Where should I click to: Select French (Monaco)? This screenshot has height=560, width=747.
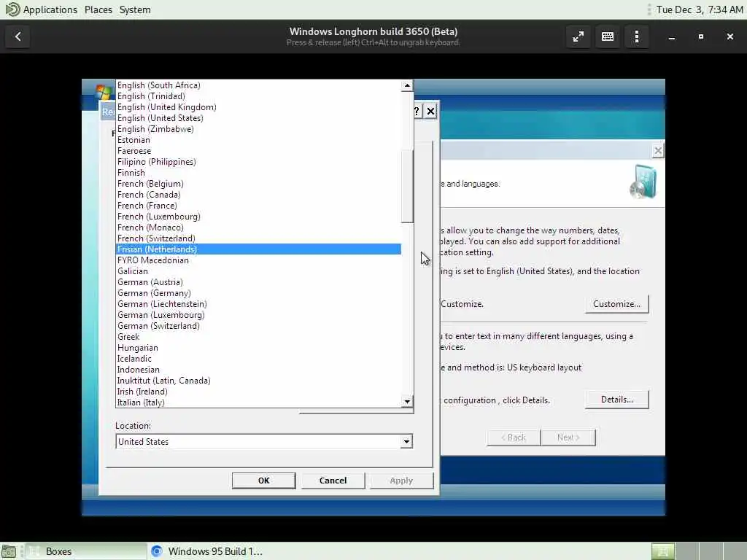259,227
